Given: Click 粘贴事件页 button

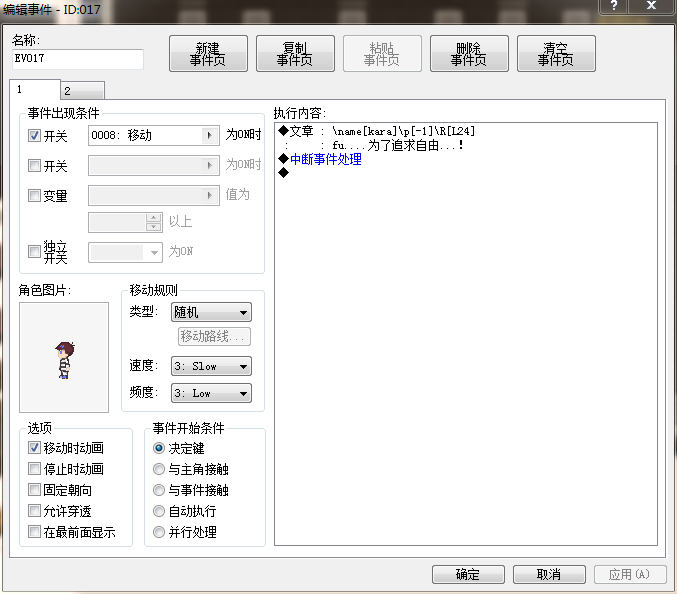Looking at the screenshot, I should (x=382, y=54).
